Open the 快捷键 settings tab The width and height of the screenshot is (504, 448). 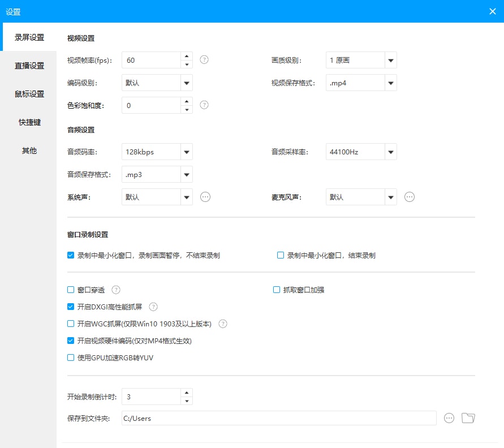point(29,122)
